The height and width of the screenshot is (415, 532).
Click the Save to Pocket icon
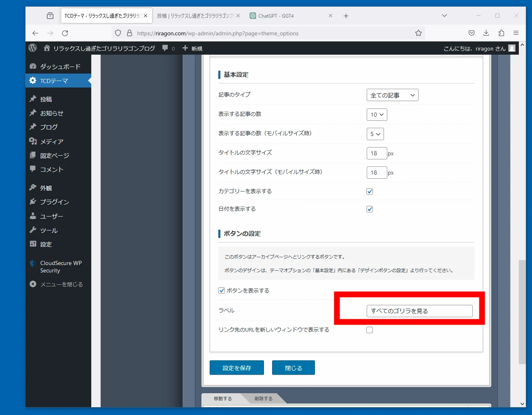pos(471,33)
